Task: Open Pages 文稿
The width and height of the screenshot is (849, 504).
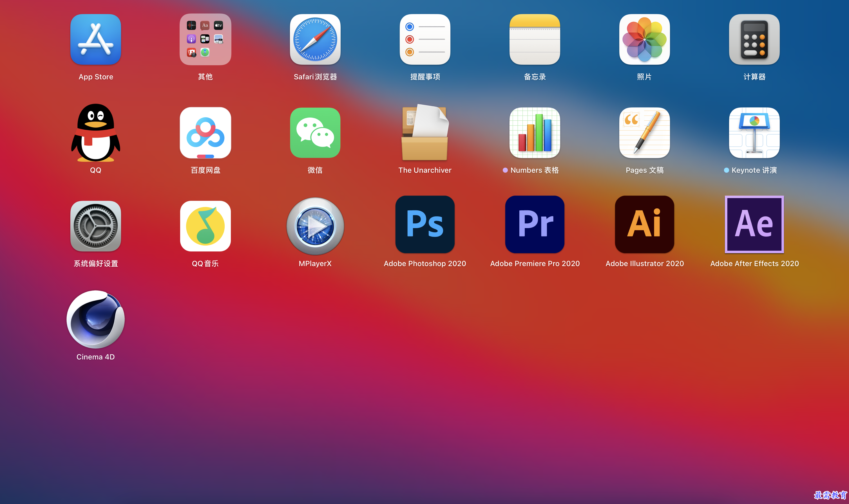Action: click(644, 133)
